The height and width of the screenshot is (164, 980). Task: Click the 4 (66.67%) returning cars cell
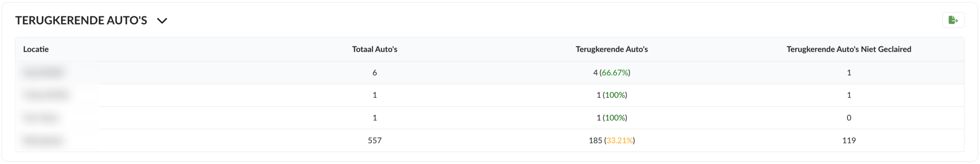(611, 72)
